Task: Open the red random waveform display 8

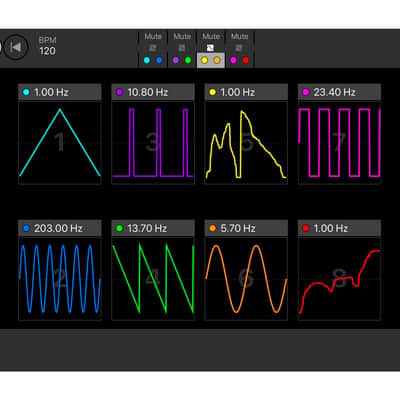Action: [x=339, y=279]
